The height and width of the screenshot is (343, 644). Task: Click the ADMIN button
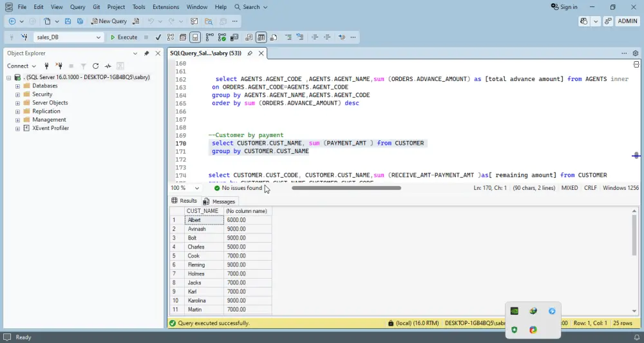coord(627,21)
